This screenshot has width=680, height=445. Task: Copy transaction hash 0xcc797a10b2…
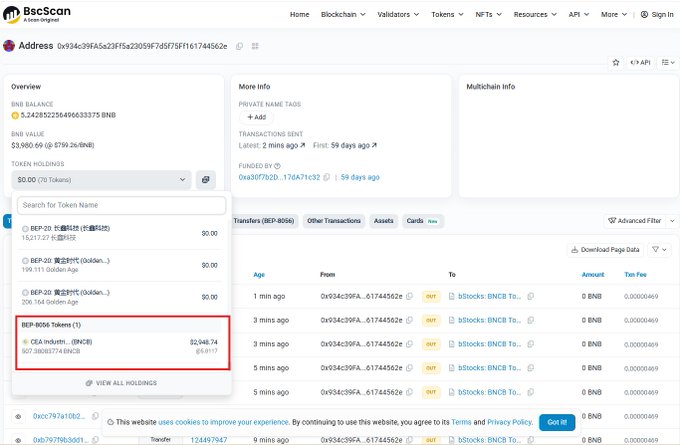[95, 416]
